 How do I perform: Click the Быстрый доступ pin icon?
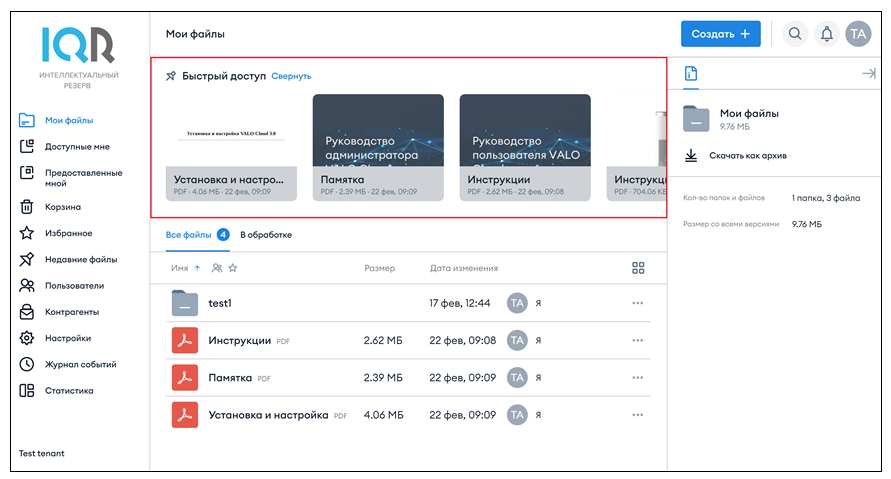pos(170,76)
